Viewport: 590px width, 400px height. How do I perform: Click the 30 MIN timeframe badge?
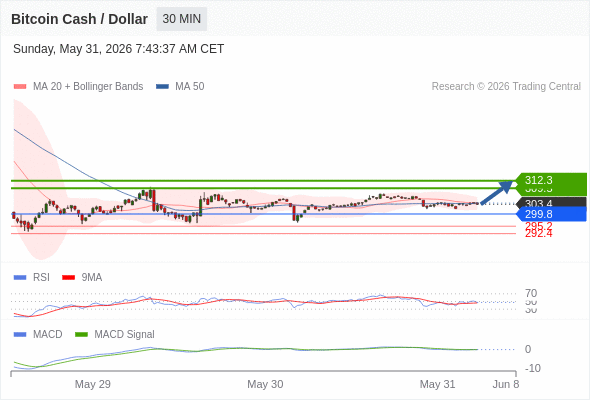[182, 19]
